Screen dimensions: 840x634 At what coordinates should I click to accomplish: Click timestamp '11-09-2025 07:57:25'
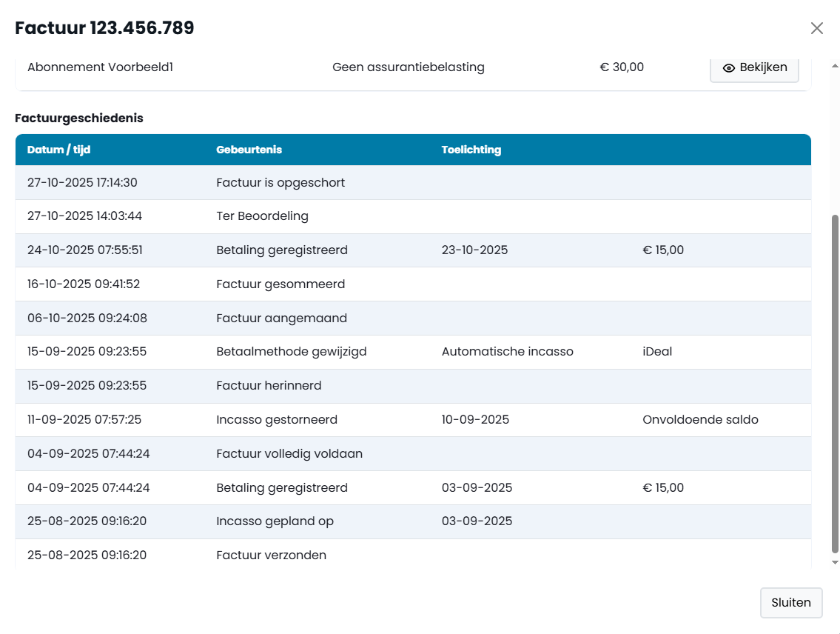(x=84, y=420)
